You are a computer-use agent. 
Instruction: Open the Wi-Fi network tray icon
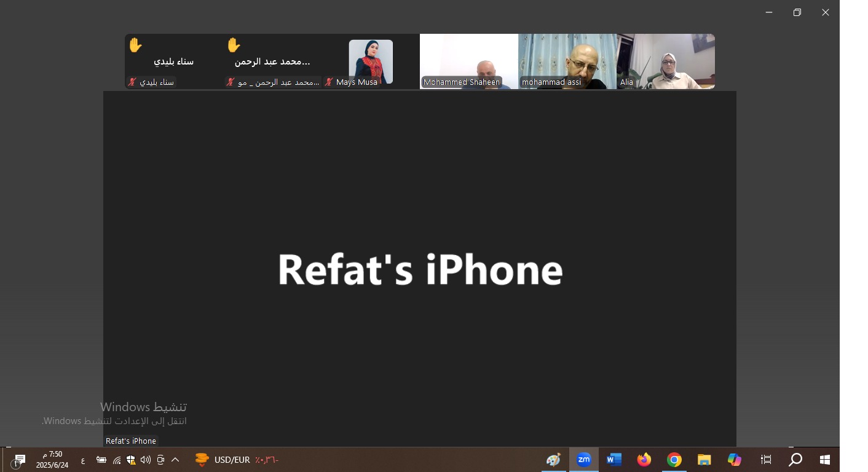click(x=117, y=460)
